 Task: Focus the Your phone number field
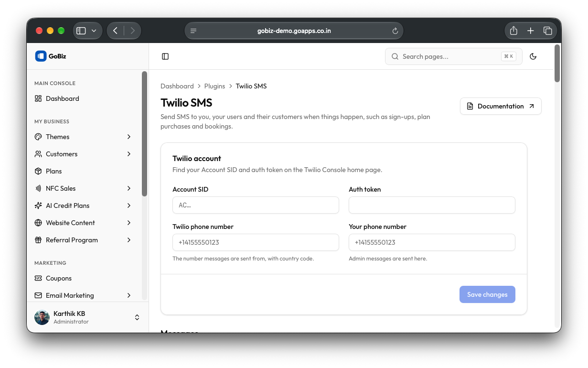tap(432, 242)
